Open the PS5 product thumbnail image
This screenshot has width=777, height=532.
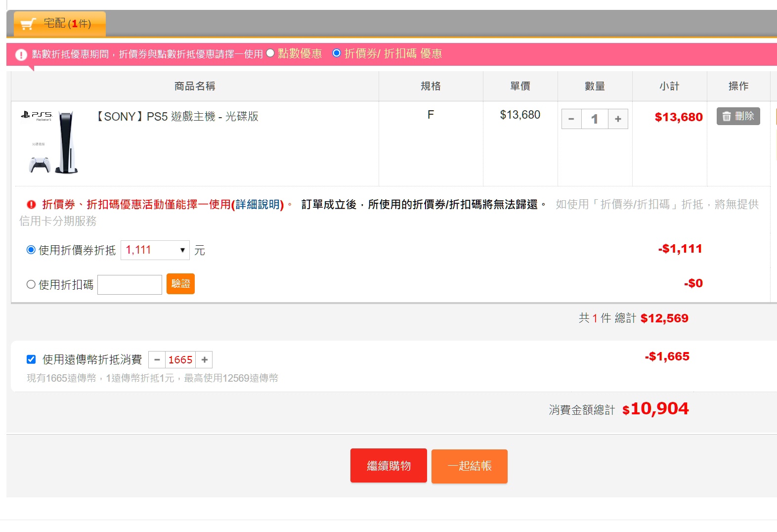coord(49,142)
